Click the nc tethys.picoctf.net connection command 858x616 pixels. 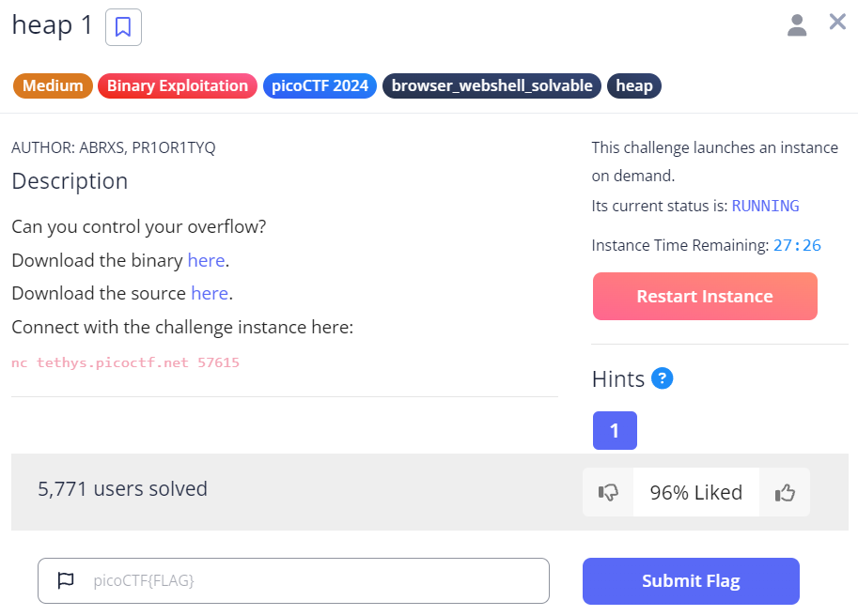125,362
